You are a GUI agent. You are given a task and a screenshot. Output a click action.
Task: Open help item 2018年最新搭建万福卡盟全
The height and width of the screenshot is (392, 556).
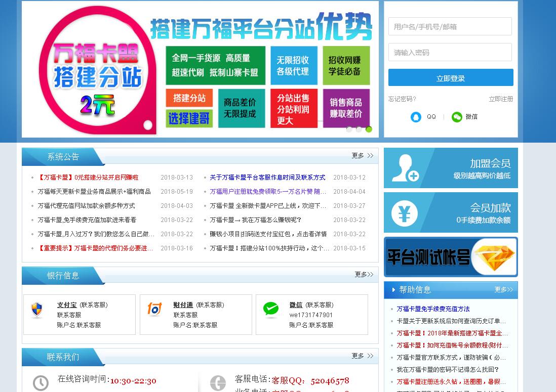[x=452, y=333]
